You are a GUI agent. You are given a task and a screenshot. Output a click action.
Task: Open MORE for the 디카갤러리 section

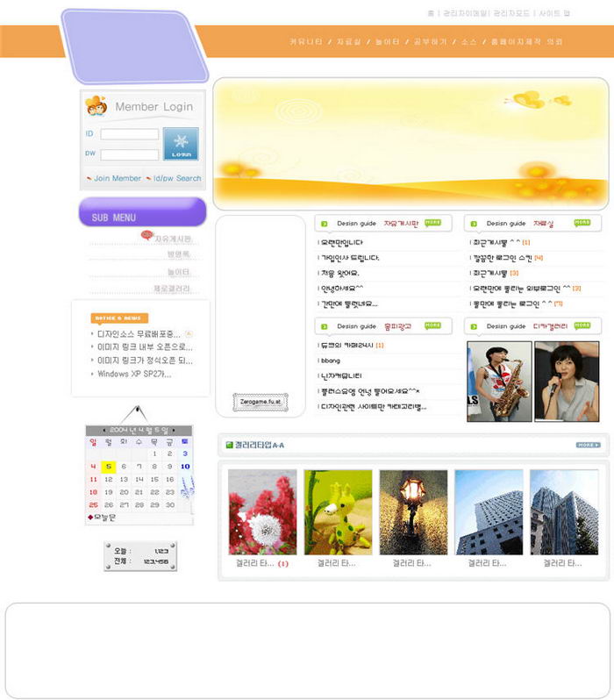[582, 325]
